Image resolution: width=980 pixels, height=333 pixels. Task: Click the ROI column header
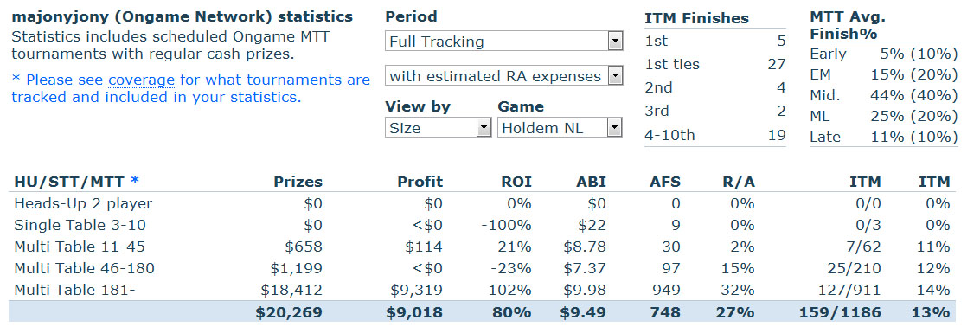(516, 182)
